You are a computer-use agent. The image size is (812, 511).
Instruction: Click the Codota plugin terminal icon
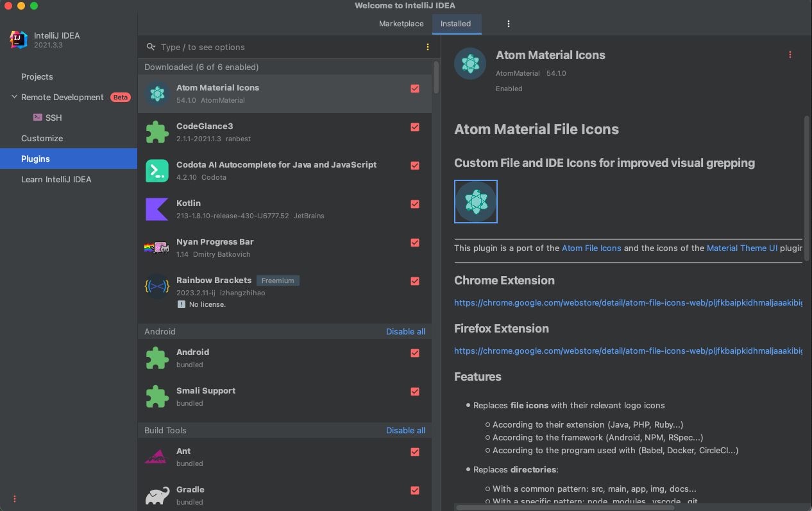pos(157,171)
